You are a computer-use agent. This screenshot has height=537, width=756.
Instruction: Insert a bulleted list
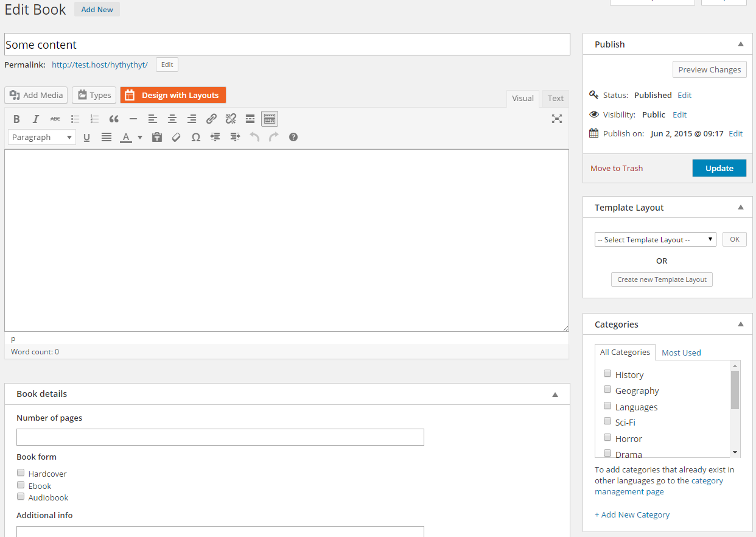(x=75, y=119)
